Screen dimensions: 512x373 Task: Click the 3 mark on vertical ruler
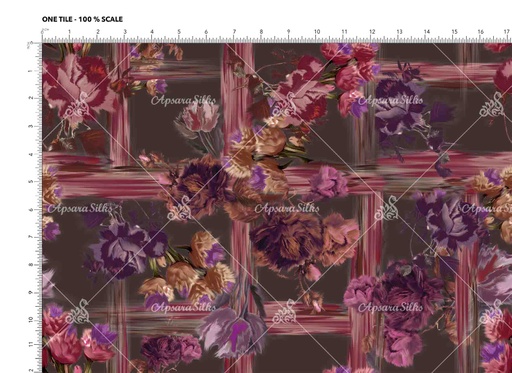coord(31,126)
